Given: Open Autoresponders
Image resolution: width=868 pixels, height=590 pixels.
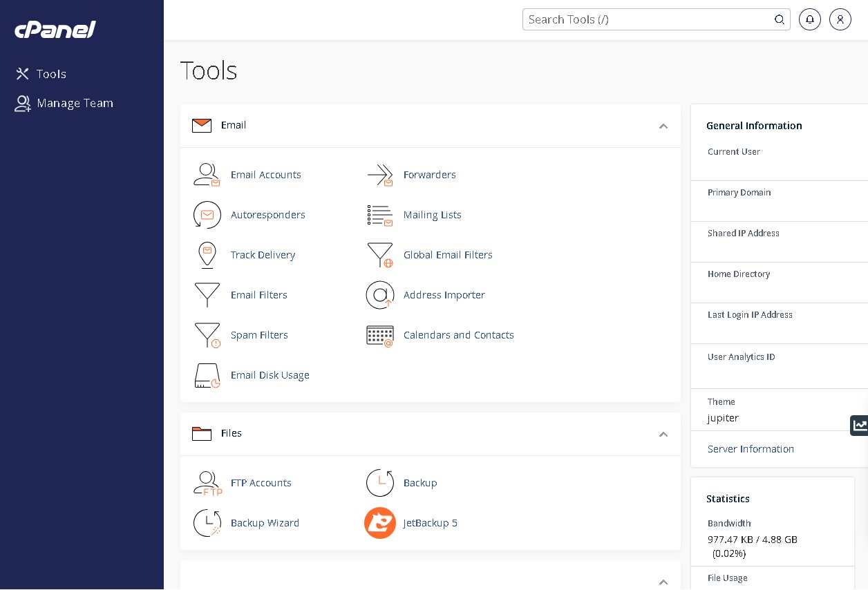Looking at the screenshot, I should tap(267, 215).
